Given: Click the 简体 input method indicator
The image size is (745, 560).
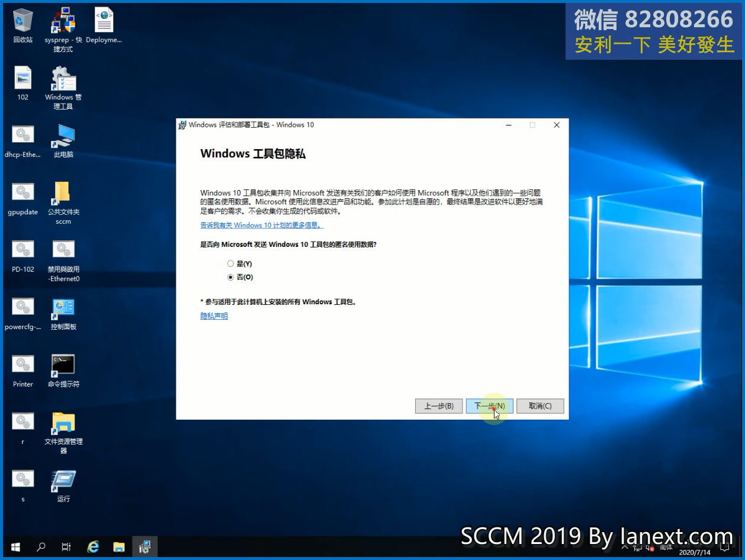Looking at the screenshot, I should click(x=666, y=548).
